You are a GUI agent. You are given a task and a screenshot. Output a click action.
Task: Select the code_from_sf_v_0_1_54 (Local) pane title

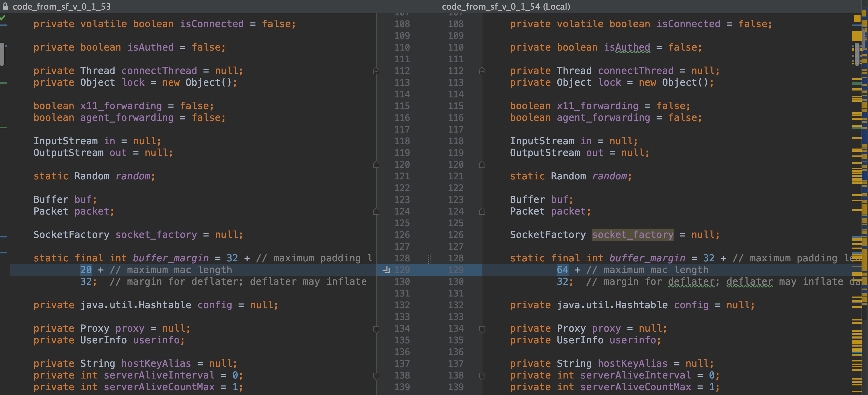pos(506,6)
